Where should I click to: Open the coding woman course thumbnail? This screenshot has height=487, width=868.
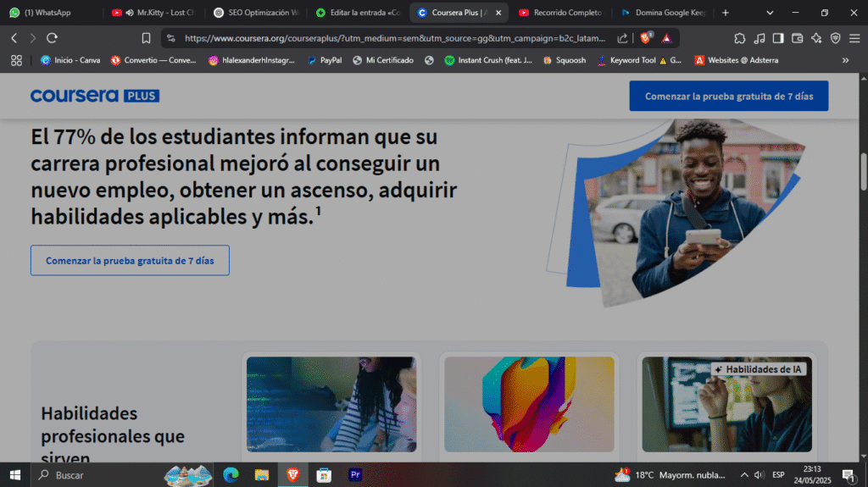(x=331, y=404)
